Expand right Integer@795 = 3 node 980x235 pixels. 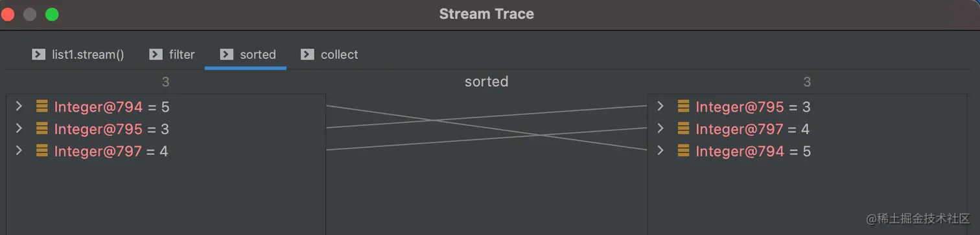coord(660,106)
